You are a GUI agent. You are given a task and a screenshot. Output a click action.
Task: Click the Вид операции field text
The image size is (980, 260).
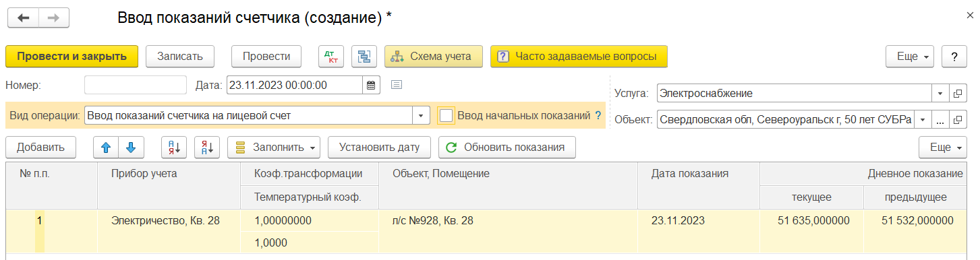(x=249, y=115)
